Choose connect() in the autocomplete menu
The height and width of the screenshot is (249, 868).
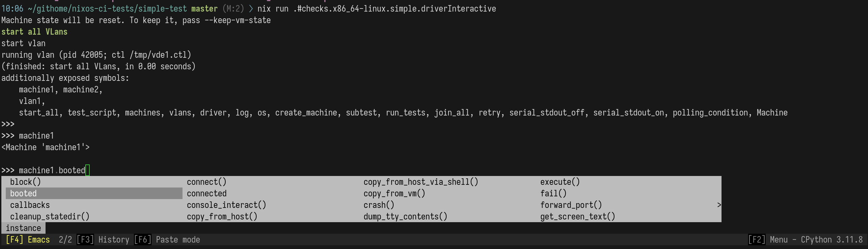click(x=207, y=182)
